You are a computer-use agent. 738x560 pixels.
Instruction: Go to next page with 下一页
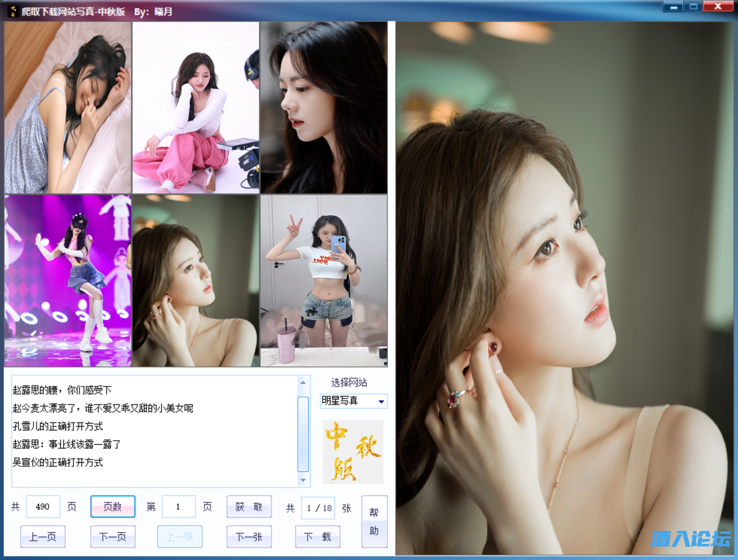113,537
